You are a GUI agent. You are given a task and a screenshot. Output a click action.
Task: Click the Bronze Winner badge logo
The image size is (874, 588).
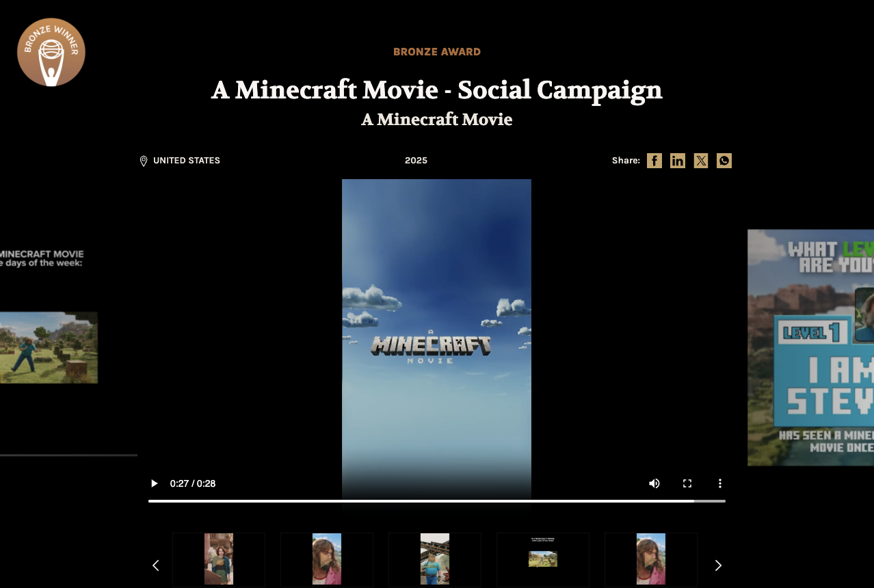[51, 53]
